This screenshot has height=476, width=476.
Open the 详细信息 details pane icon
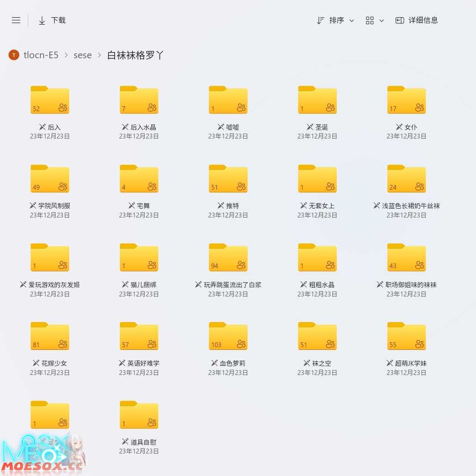click(x=399, y=20)
